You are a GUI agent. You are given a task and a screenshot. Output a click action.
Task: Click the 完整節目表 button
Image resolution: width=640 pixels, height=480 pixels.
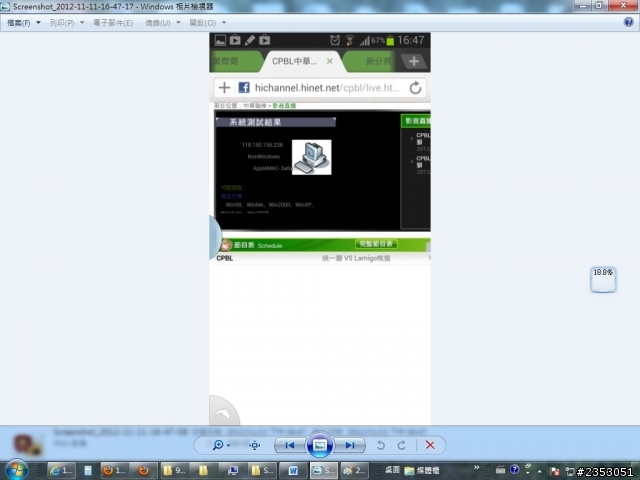click(376, 244)
